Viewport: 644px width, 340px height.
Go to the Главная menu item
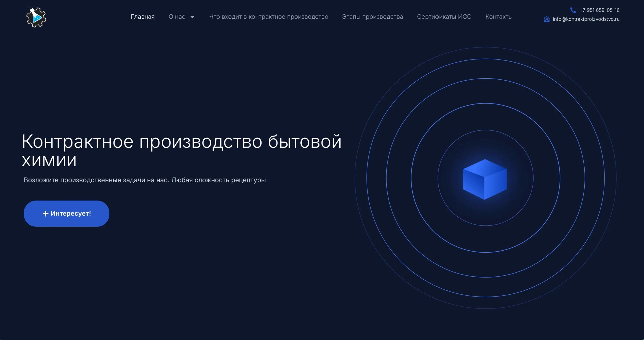click(x=143, y=17)
